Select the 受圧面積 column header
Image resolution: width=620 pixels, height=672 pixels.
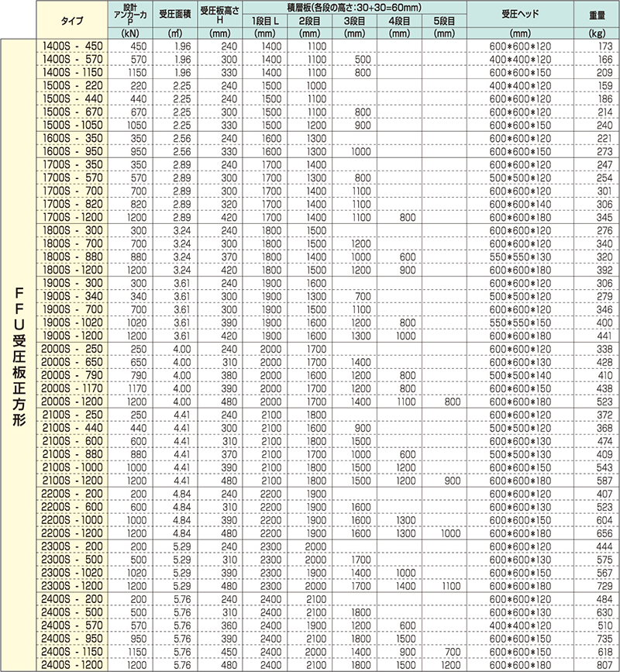[x=175, y=14]
